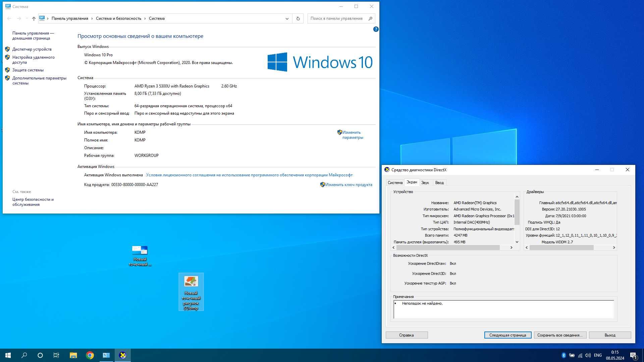The image size is (644, 362).
Task: Open taskbar search magnifier
Action: pyautogui.click(x=24, y=355)
